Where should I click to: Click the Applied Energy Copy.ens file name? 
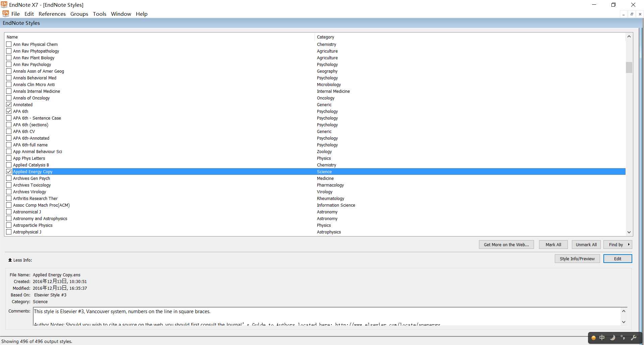57,275
